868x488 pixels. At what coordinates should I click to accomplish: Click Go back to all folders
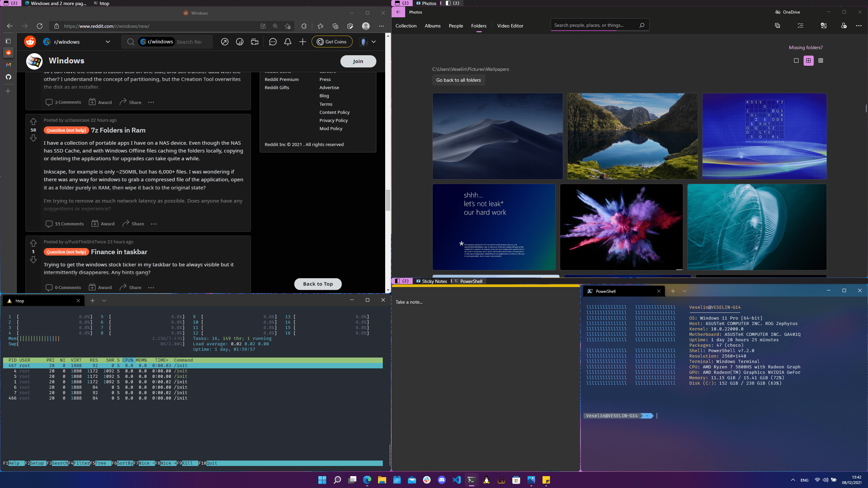pyautogui.click(x=458, y=80)
